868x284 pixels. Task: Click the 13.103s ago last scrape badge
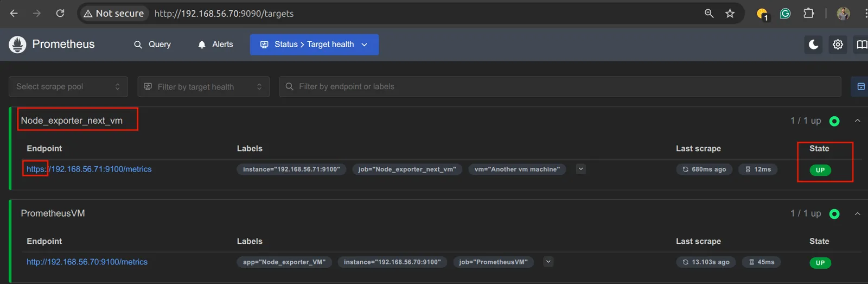(x=706, y=262)
